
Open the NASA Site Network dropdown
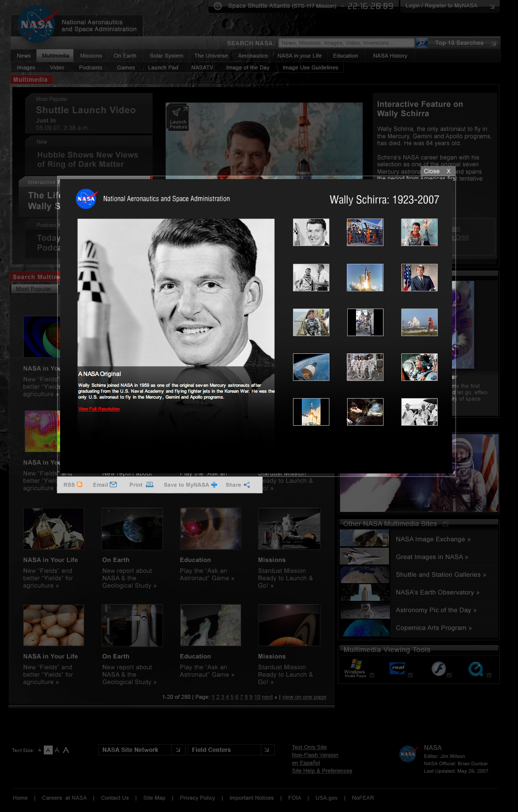[142, 750]
